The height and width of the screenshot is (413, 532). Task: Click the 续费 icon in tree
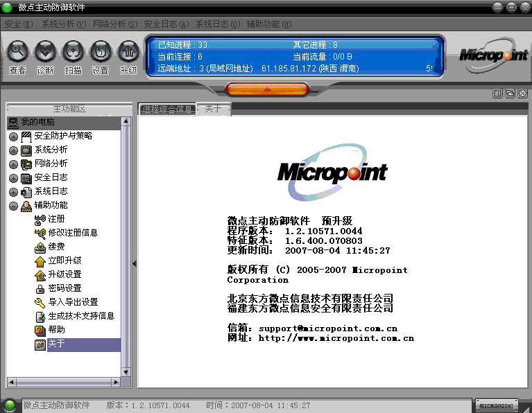pyautogui.click(x=40, y=247)
